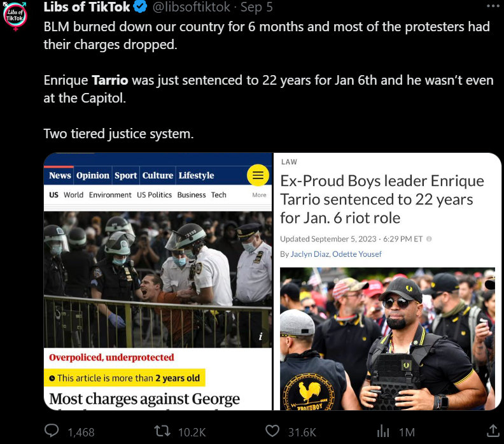Viewport: 504px width, 444px height.
Task: Click the More dropdown in Guardian nav
Action: (x=259, y=195)
